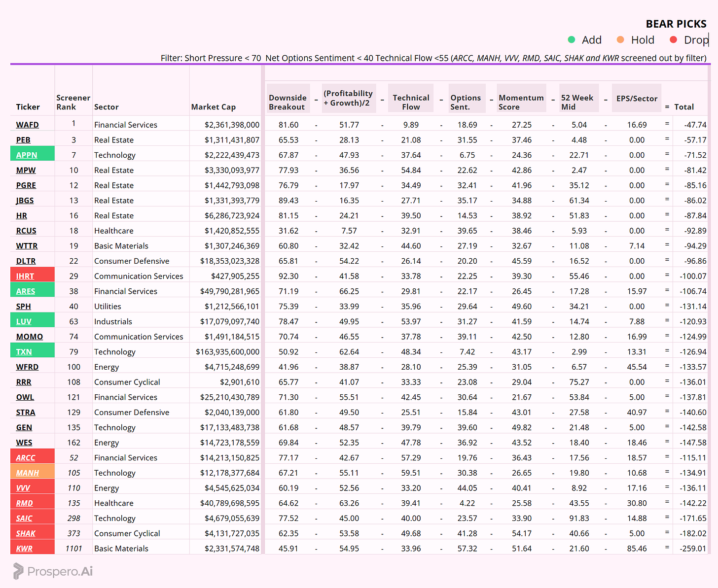This screenshot has height=588, width=718.
Task: Open the DLTR ticker link
Action: 26,261
